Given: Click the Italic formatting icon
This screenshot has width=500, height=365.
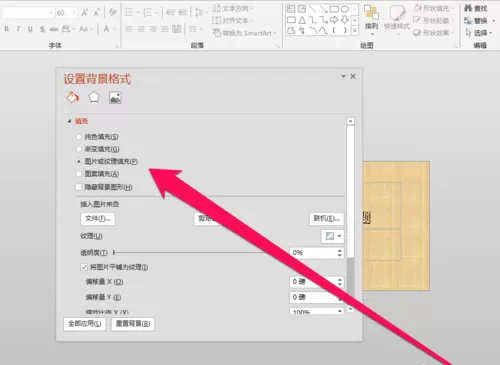Looking at the screenshot, I should coord(18,29).
